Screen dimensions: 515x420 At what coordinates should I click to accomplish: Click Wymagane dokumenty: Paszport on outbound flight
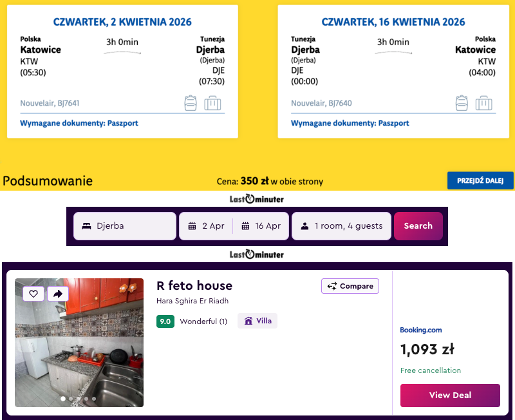pyautogui.click(x=79, y=123)
